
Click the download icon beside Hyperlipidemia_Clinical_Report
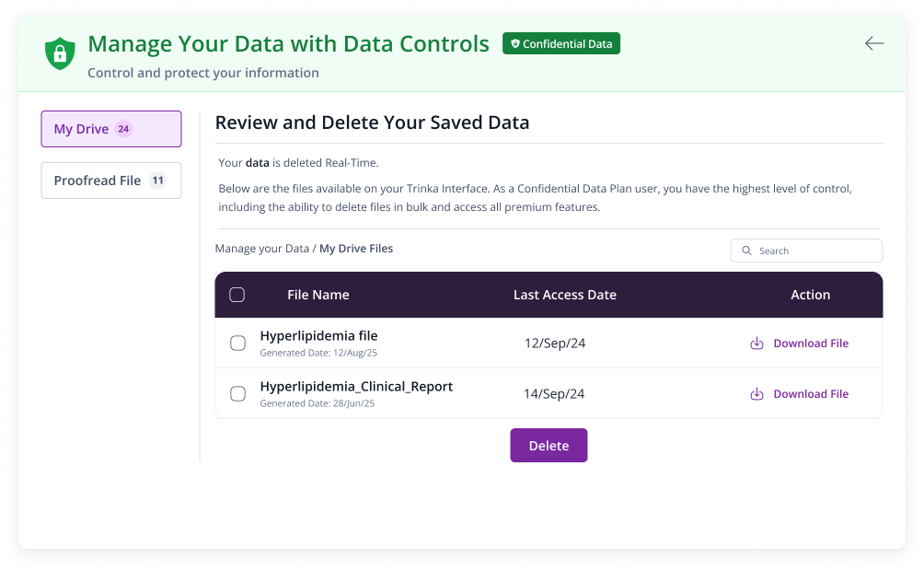pos(757,393)
